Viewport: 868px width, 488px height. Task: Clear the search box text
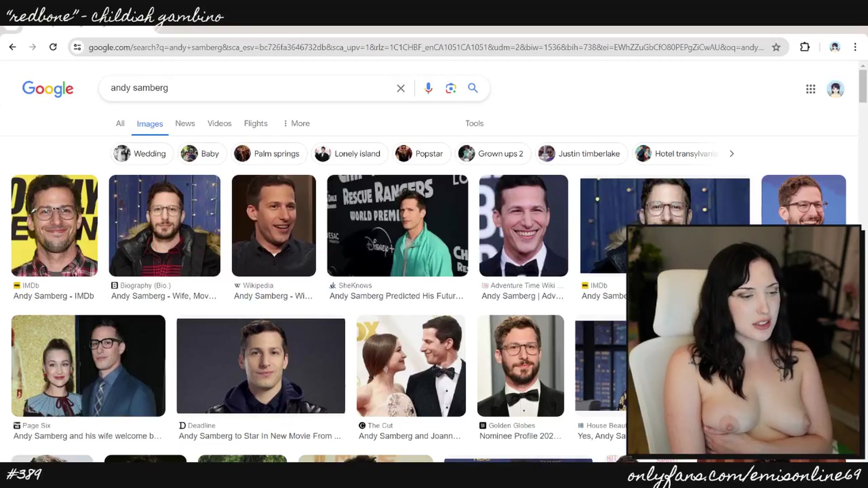[401, 88]
